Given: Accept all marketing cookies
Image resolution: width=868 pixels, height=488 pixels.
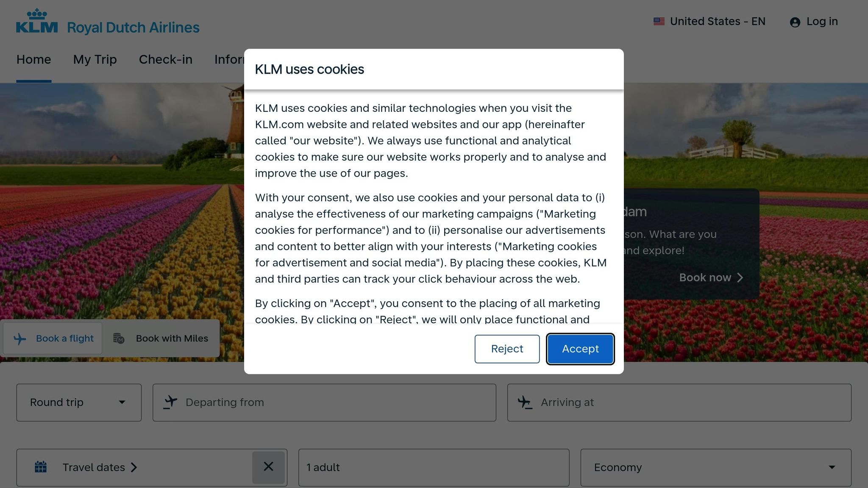Looking at the screenshot, I should [580, 349].
